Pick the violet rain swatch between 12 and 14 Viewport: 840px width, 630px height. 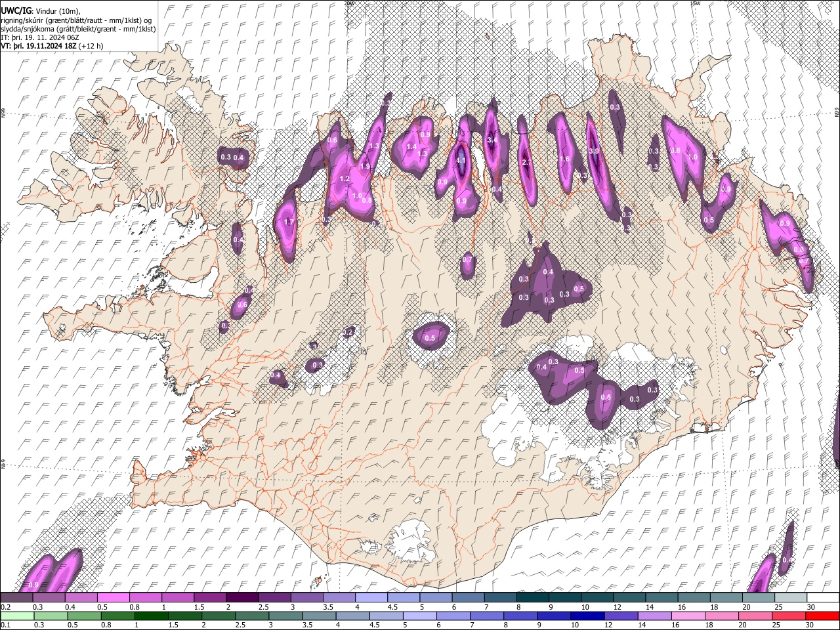[x=621, y=616]
